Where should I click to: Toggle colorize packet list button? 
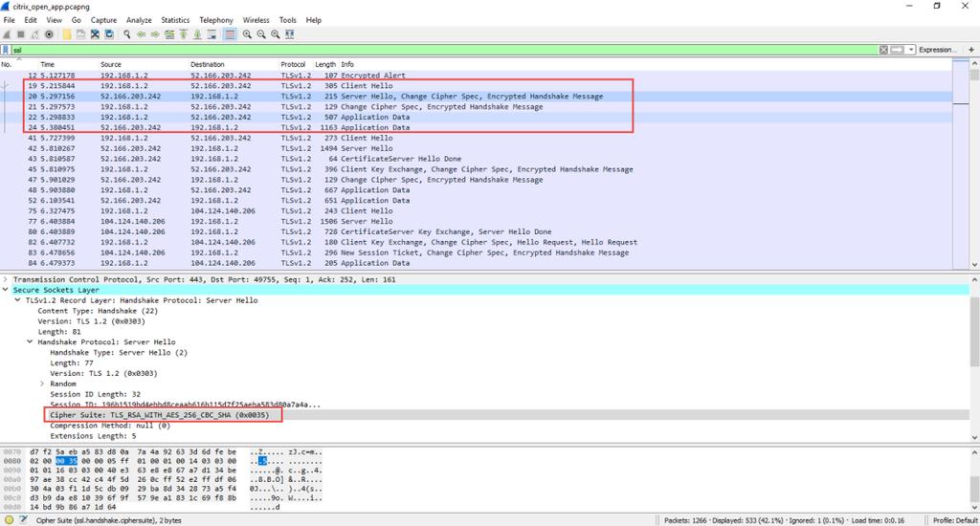click(230, 34)
